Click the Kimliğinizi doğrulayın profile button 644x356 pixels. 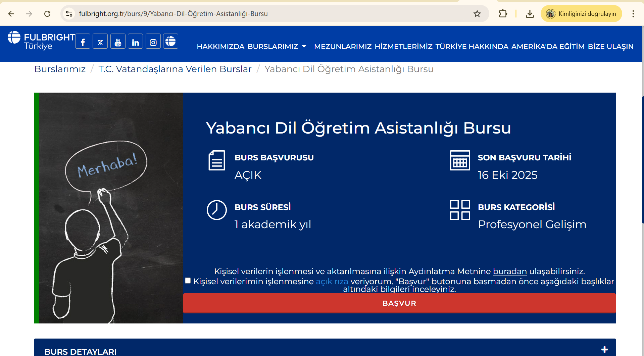tap(581, 14)
